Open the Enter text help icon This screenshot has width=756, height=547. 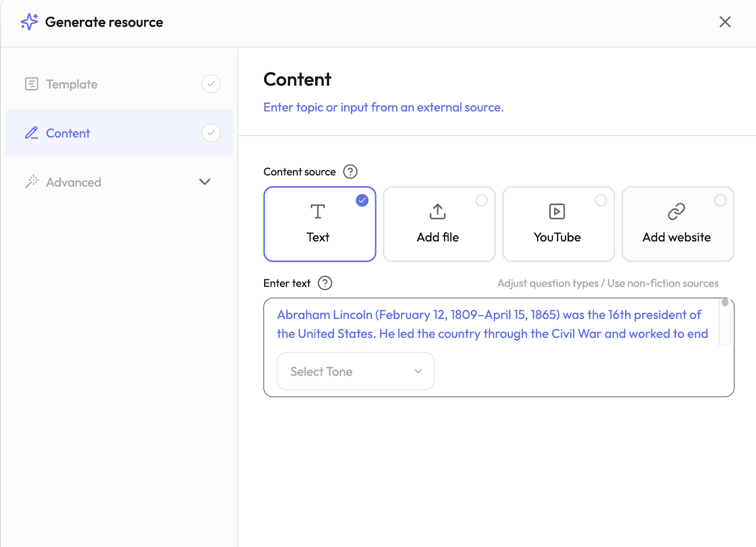[x=325, y=283]
